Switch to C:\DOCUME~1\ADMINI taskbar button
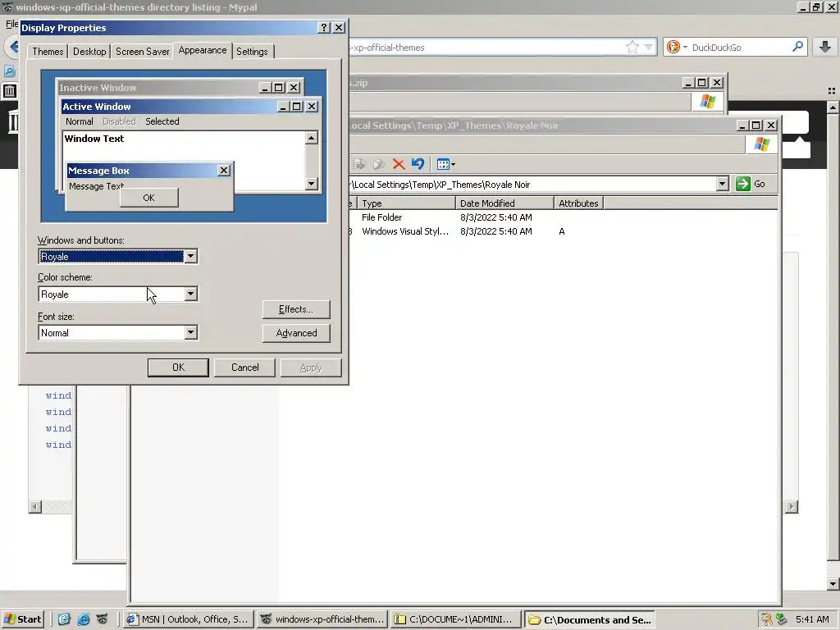Image resolution: width=840 pixels, height=630 pixels. tap(454, 619)
